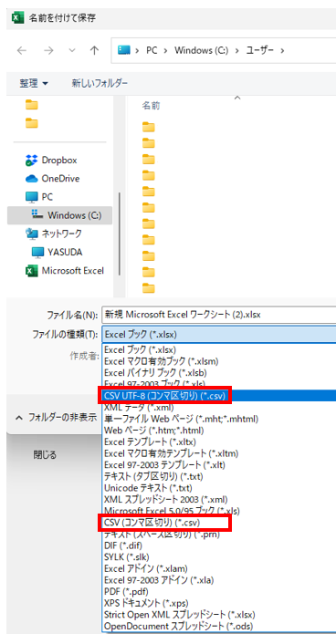The height and width of the screenshot is (644, 336).
Task: Click the ネットワーク icon
Action: click(31, 234)
